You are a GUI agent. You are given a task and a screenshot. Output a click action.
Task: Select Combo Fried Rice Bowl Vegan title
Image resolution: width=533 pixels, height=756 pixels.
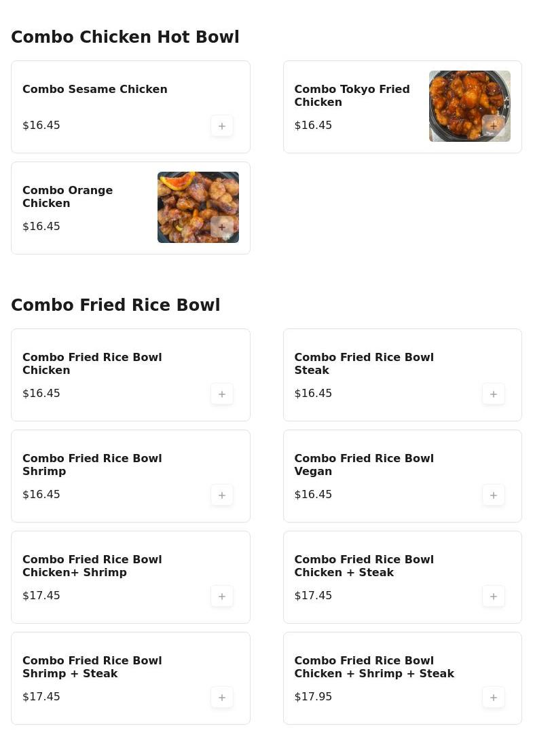click(364, 465)
